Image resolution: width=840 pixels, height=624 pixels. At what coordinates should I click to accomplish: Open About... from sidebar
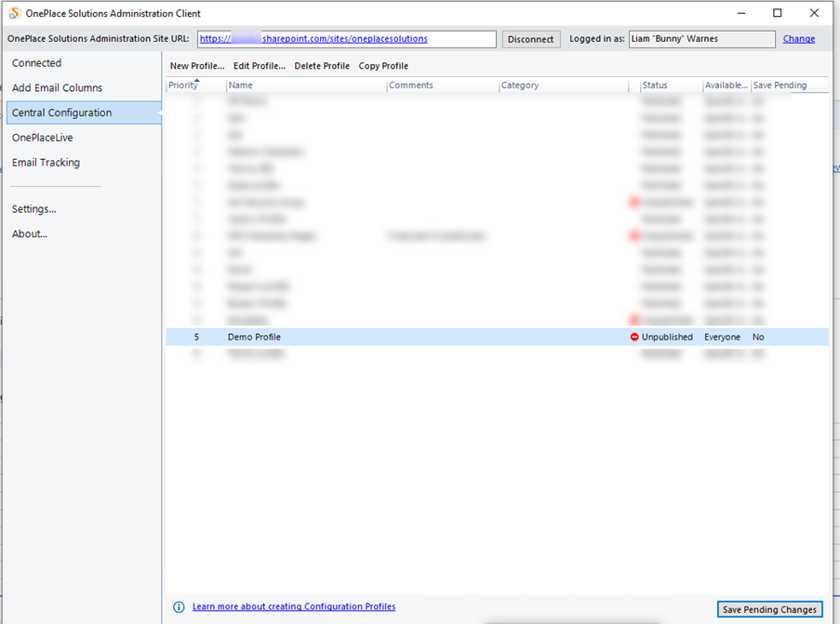click(30, 233)
